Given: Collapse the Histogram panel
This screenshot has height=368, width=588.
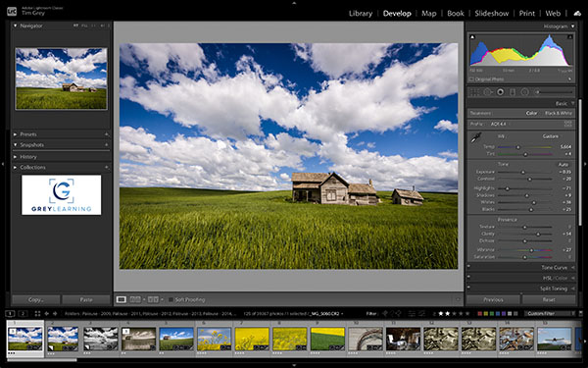Looking at the screenshot, I should [572, 26].
